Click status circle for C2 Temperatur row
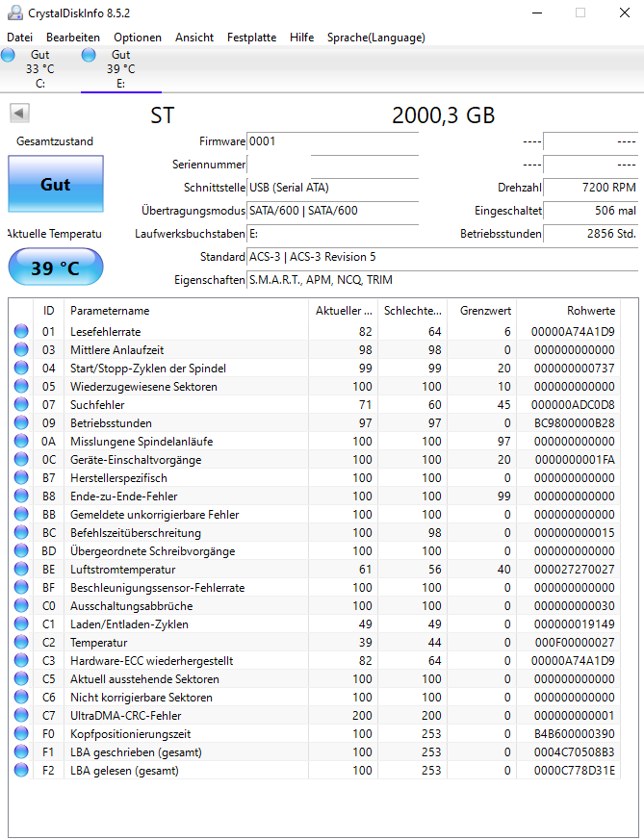This screenshot has height=840, width=644. pyautogui.click(x=21, y=643)
